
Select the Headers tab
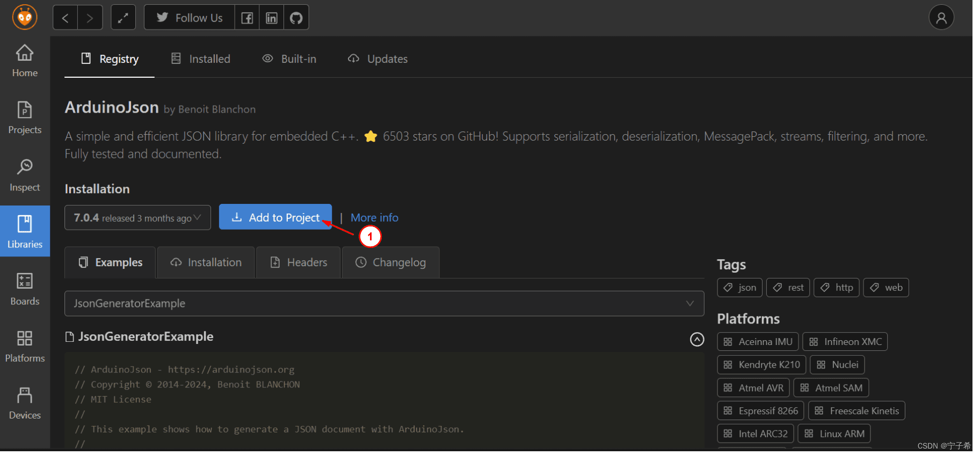click(299, 262)
